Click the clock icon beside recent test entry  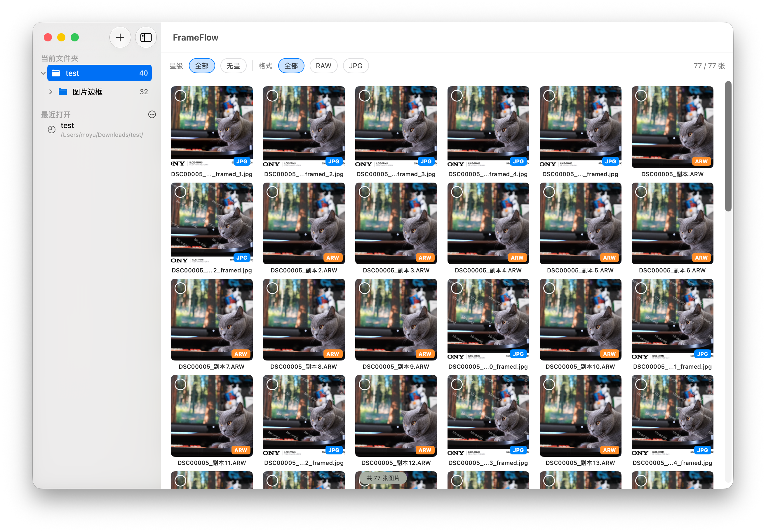(x=51, y=129)
